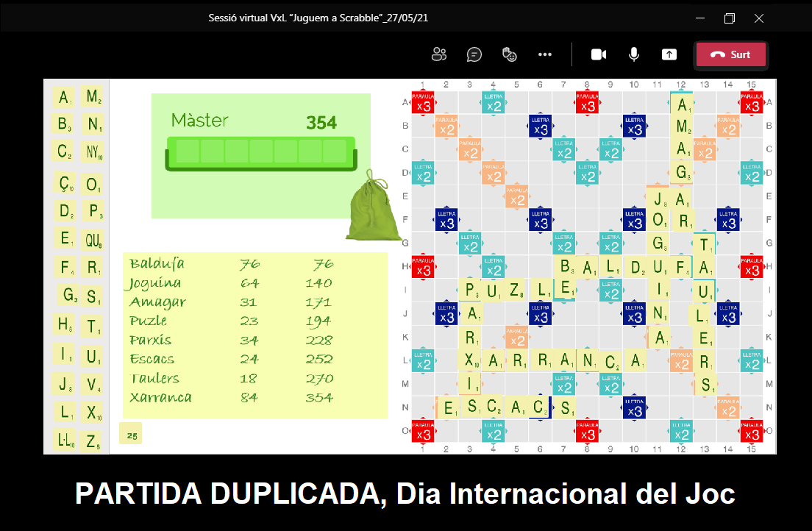Click the Màster tile rack

pos(260,152)
